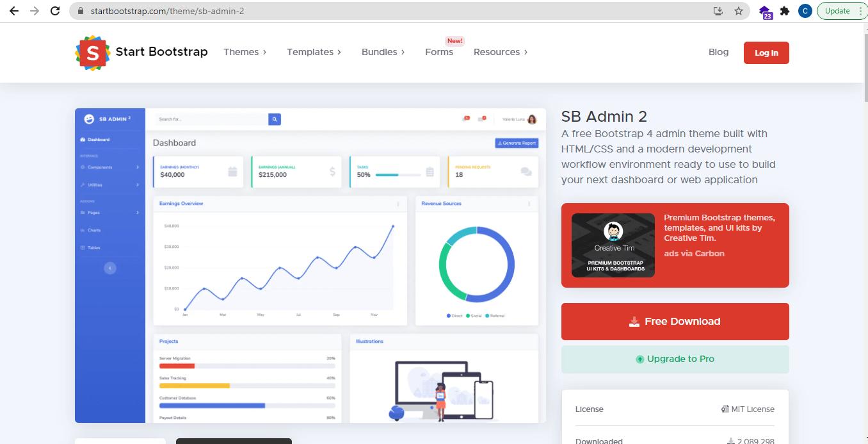Click the preview's Search for input field
The image size is (868, 444).
pos(210,119)
